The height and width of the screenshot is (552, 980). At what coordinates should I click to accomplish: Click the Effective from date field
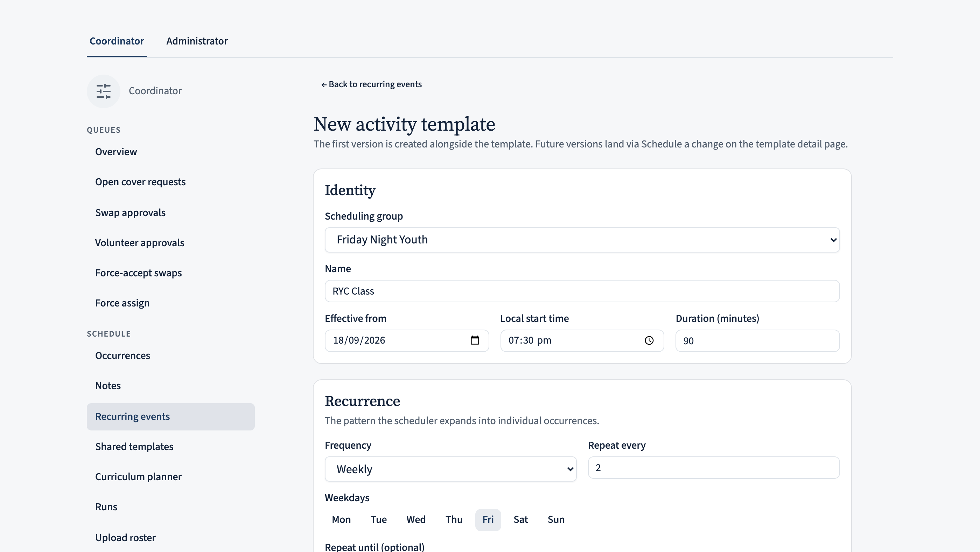click(x=407, y=341)
